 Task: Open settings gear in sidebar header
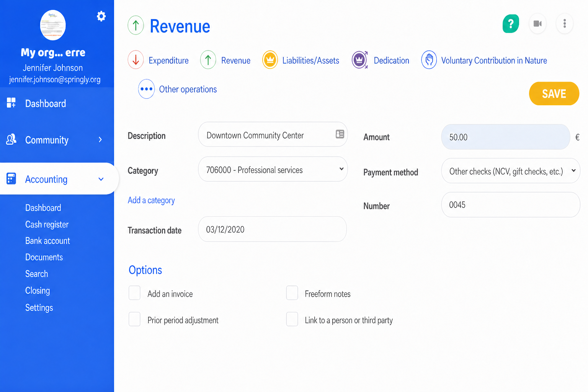101,16
